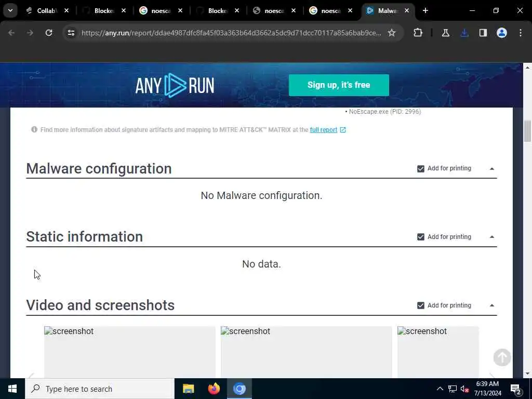Image resolution: width=532 pixels, height=399 pixels.
Task: Close the active Malware tab
Action: (x=406, y=11)
